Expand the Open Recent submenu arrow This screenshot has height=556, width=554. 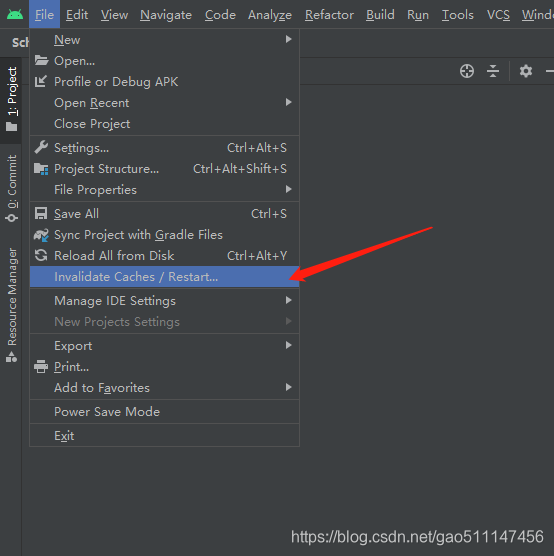pos(289,102)
